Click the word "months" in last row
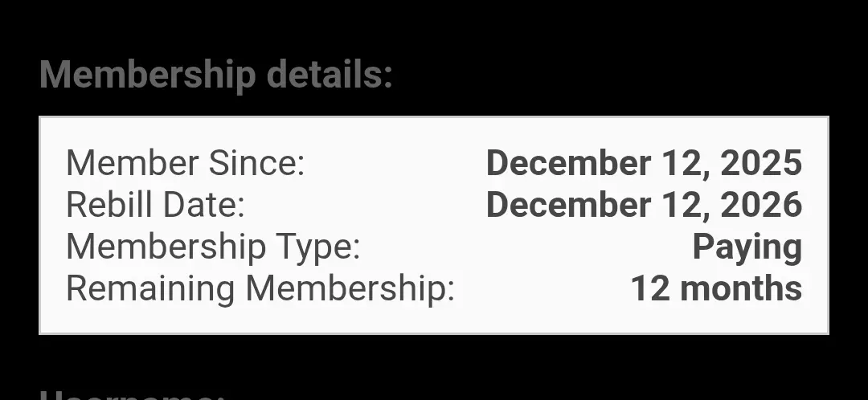The width and height of the screenshot is (868, 400). [741, 288]
